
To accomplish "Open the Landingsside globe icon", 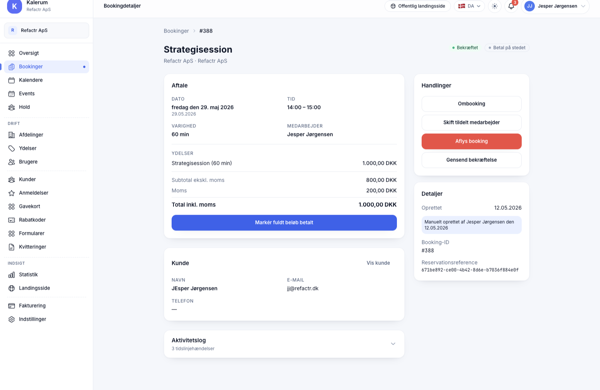I will (x=11, y=288).
